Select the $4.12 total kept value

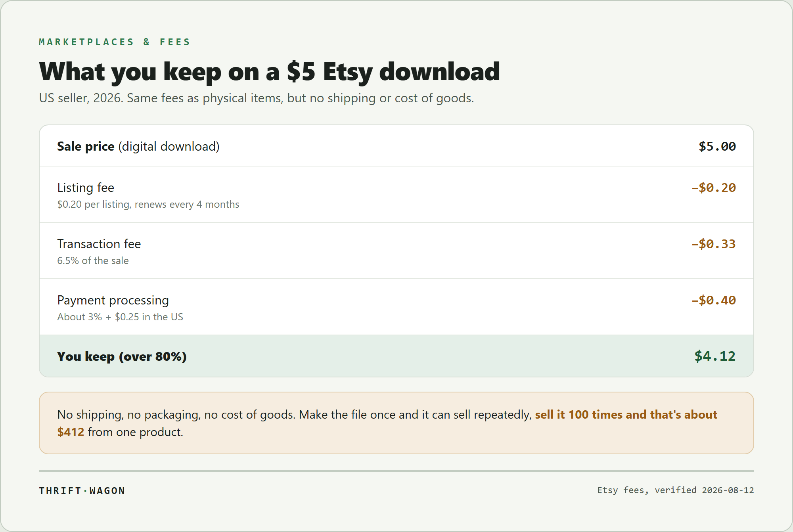(x=715, y=356)
